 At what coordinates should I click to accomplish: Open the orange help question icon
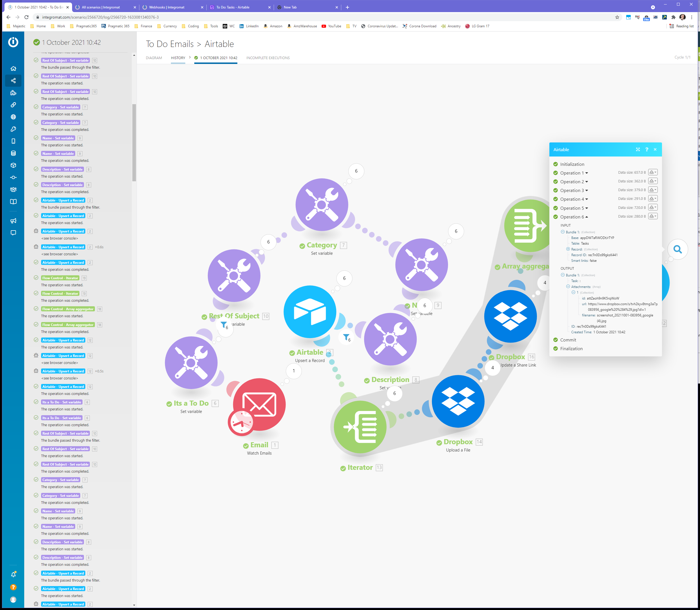click(13, 587)
